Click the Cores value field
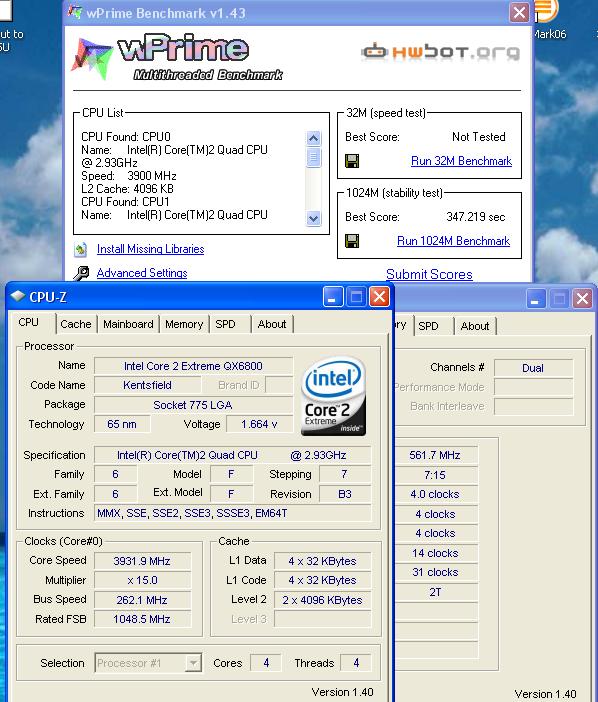 (266, 663)
